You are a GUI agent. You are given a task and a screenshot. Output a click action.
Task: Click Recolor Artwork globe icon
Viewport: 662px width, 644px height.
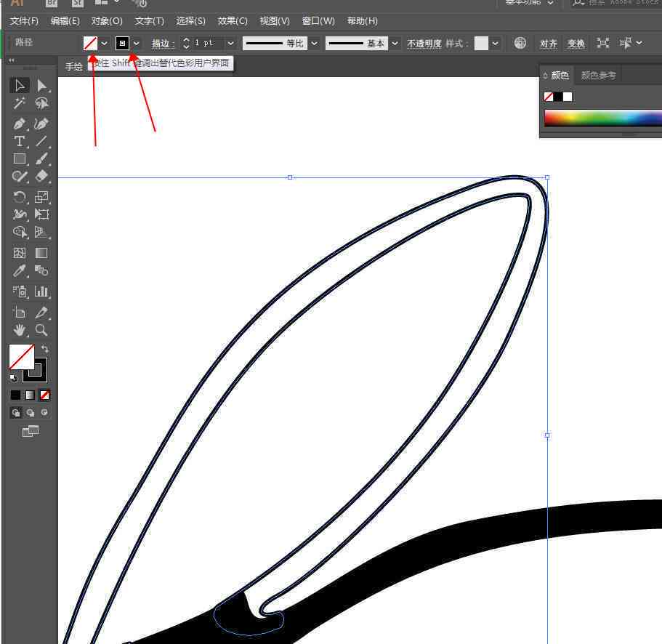pos(520,43)
